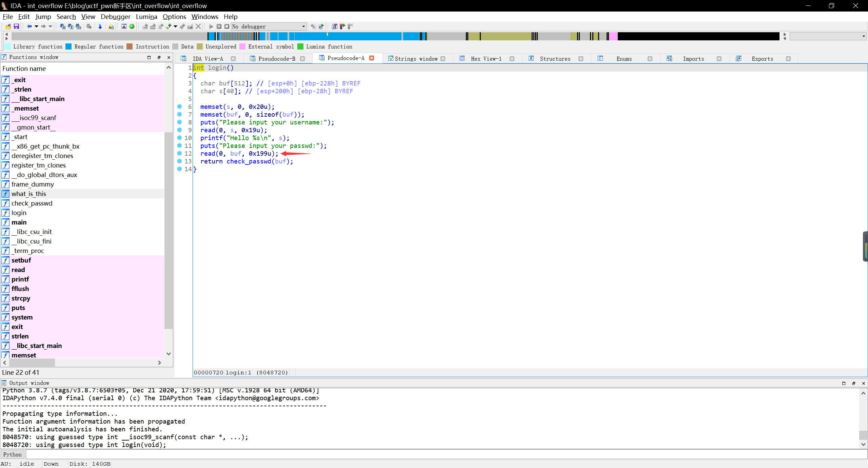
Task: Switch to the Strings window tab
Action: tap(416, 59)
